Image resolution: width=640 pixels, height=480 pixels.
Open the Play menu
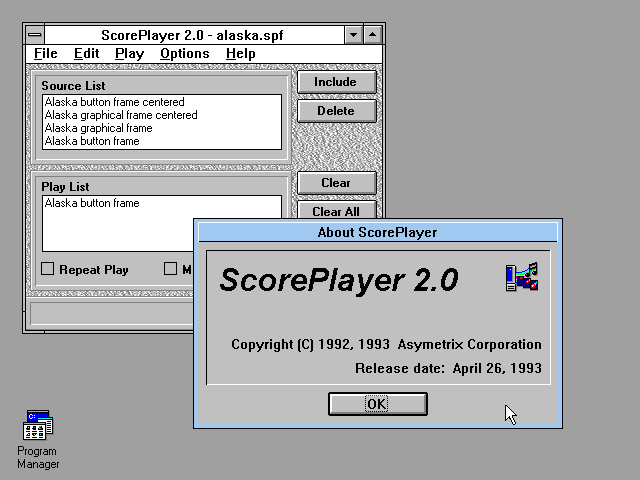click(129, 53)
